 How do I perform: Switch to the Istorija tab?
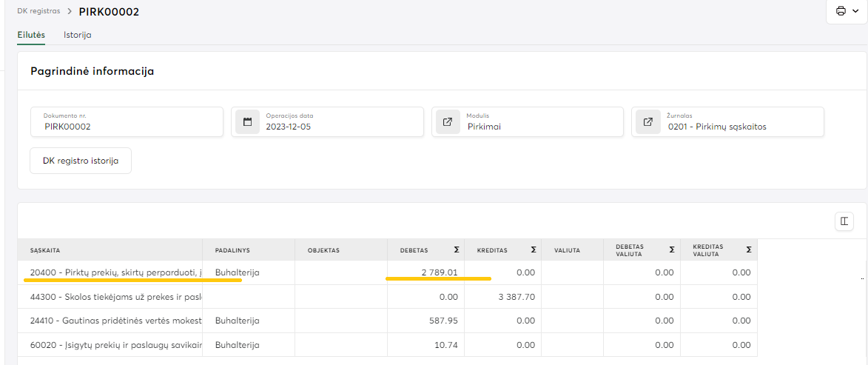[78, 35]
